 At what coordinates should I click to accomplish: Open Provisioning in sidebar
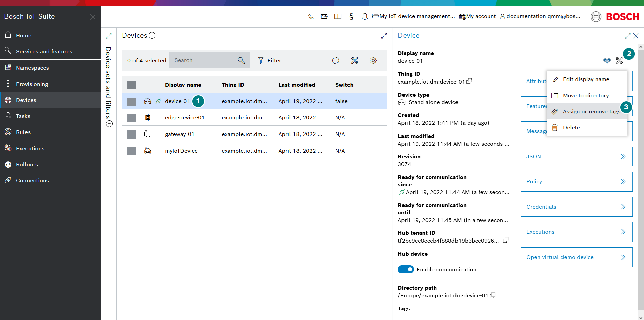click(50, 84)
